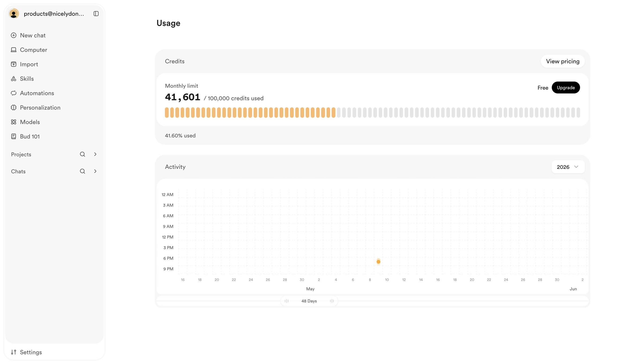Screen dimensions: 643x364
Task: Click the Models icon
Action: (x=14, y=122)
